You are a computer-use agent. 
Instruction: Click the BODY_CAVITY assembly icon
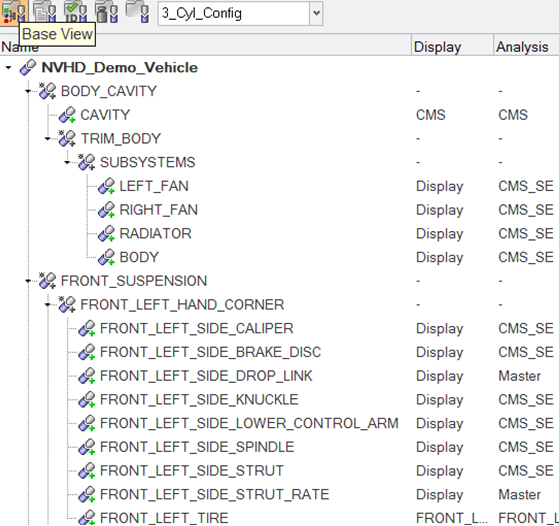[x=47, y=91]
